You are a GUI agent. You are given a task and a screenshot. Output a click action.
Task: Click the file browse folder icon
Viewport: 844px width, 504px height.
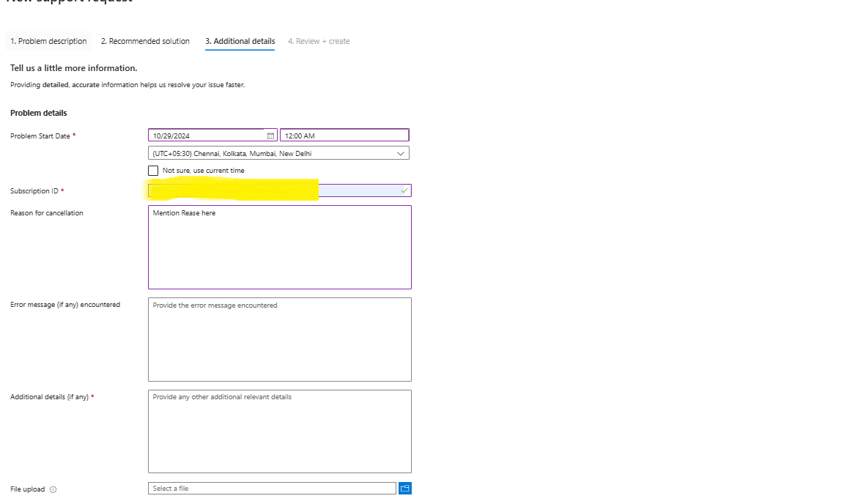[404, 489]
